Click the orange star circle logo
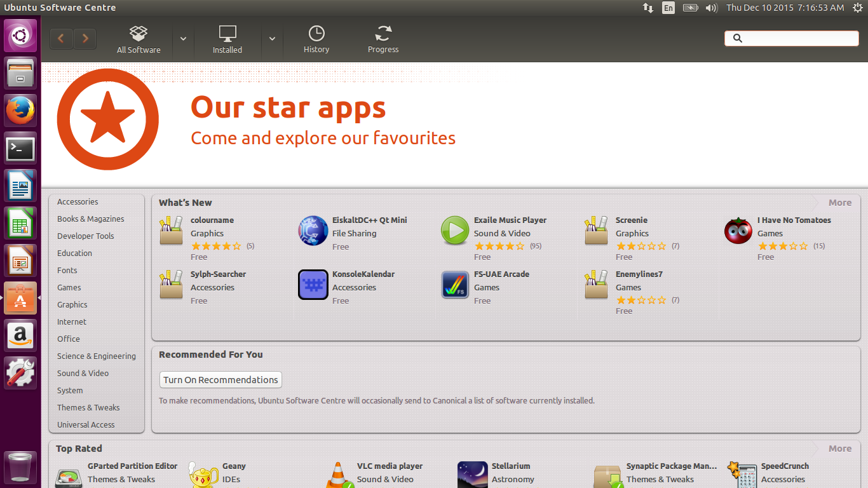 click(107, 119)
